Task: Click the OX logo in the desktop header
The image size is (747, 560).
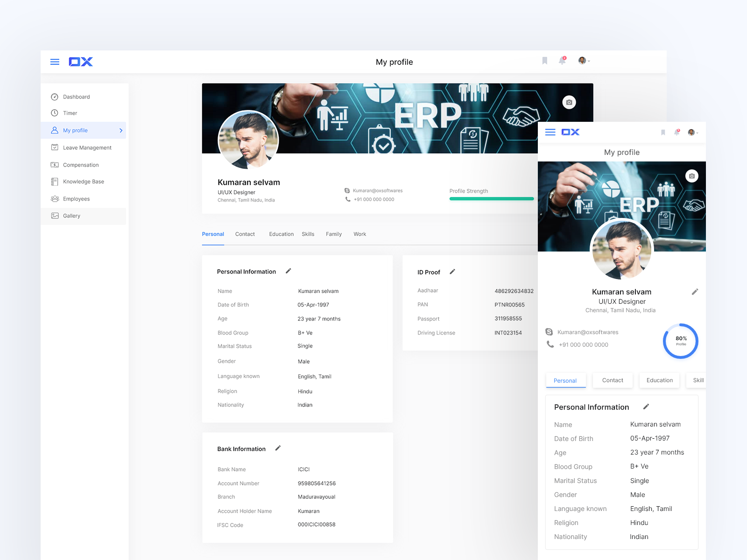Action: tap(81, 62)
